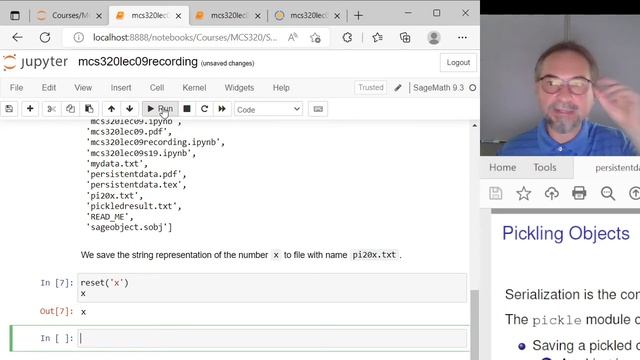
Task: Cut selected cells with scissors icon
Action: (51, 109)
